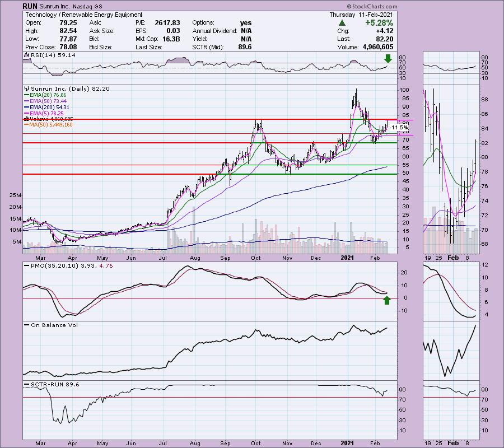
Task: Click the 2021 label on price chart time axis
Action: coord(347,258)
